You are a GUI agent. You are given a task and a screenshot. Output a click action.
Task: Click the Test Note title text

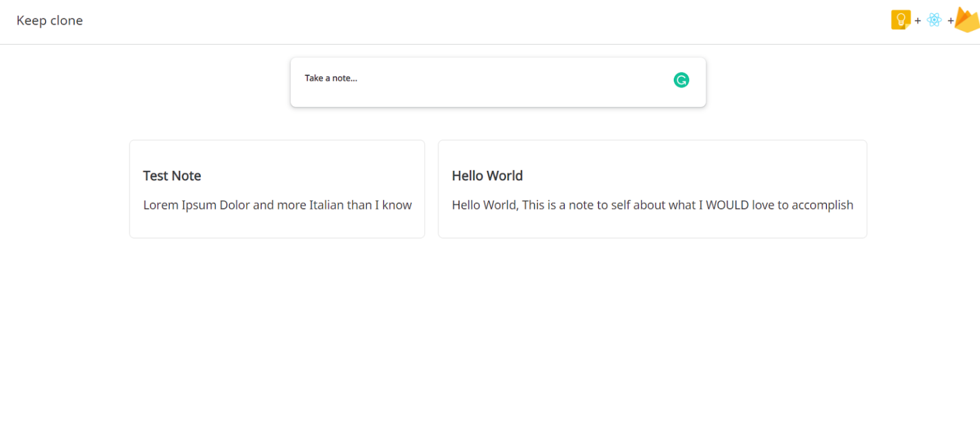tap(172, 176)
